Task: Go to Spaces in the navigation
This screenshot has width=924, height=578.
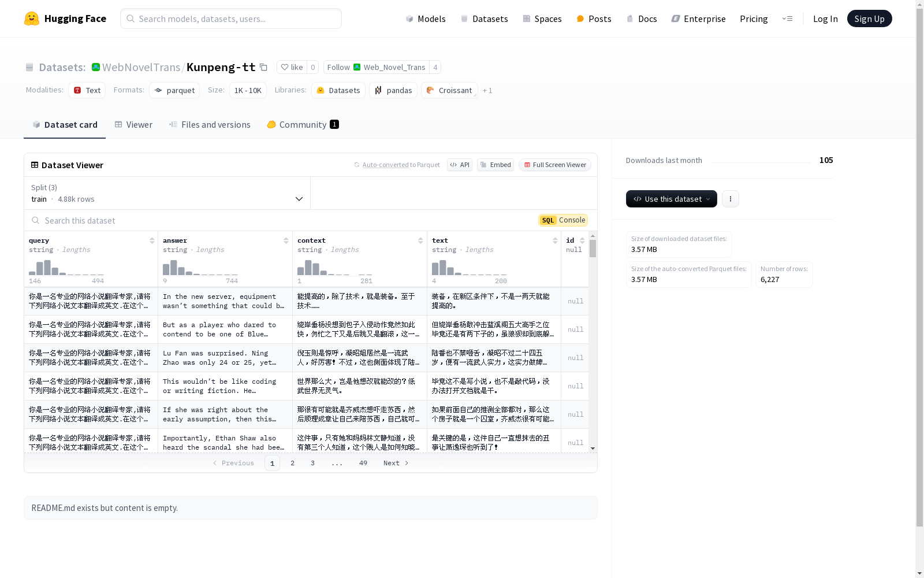Action: tap(542, 18)
